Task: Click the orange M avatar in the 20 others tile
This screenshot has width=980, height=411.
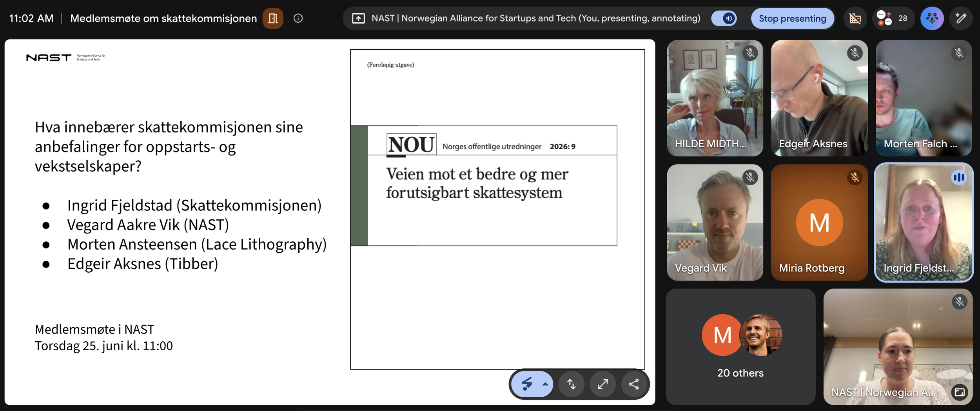Action: pos(722,335)
